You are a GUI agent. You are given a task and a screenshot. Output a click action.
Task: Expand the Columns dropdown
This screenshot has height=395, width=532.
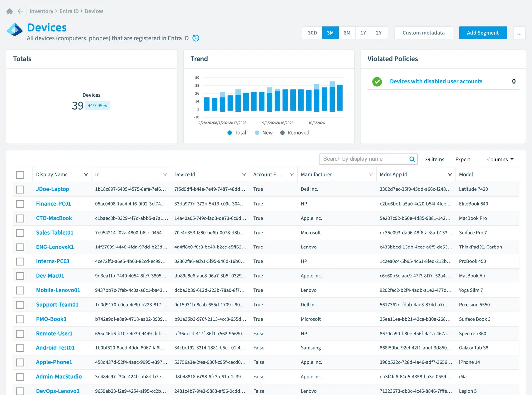[x=500, y=159]
